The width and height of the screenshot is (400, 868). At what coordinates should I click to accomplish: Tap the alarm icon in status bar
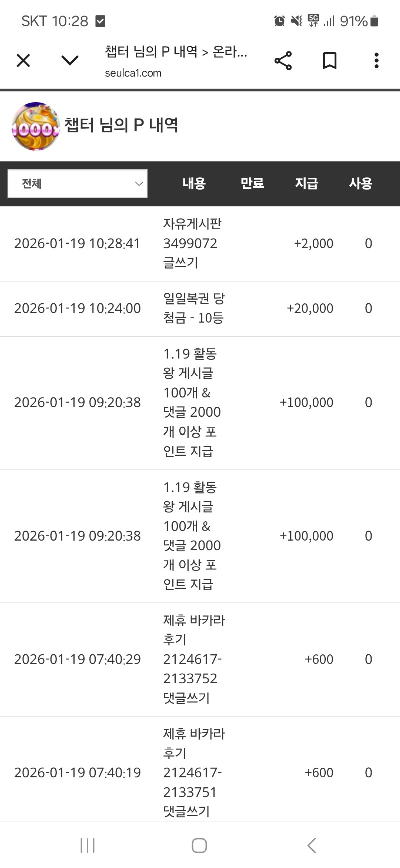pyautogui.click(x=279, y=21)
